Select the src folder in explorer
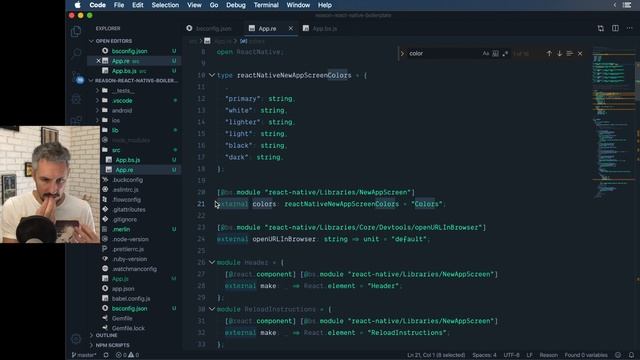The image size is (640, 360). pos(116,150)
